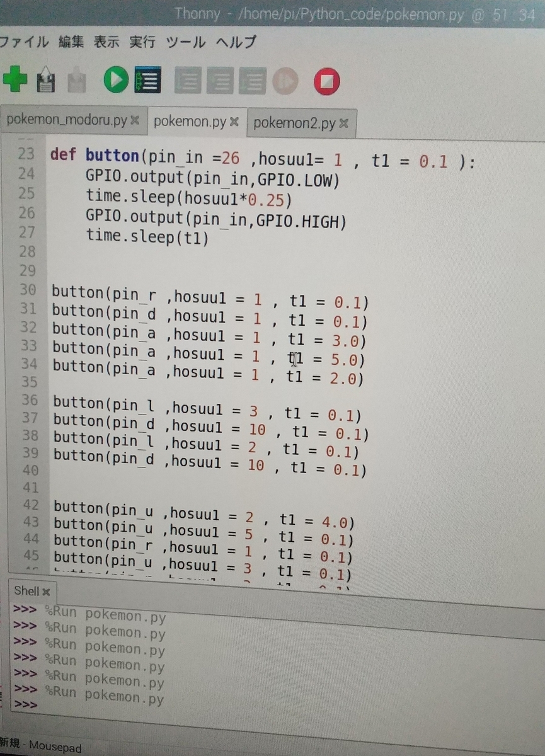
Task: Open the 実行 menu
Action: 142,42
